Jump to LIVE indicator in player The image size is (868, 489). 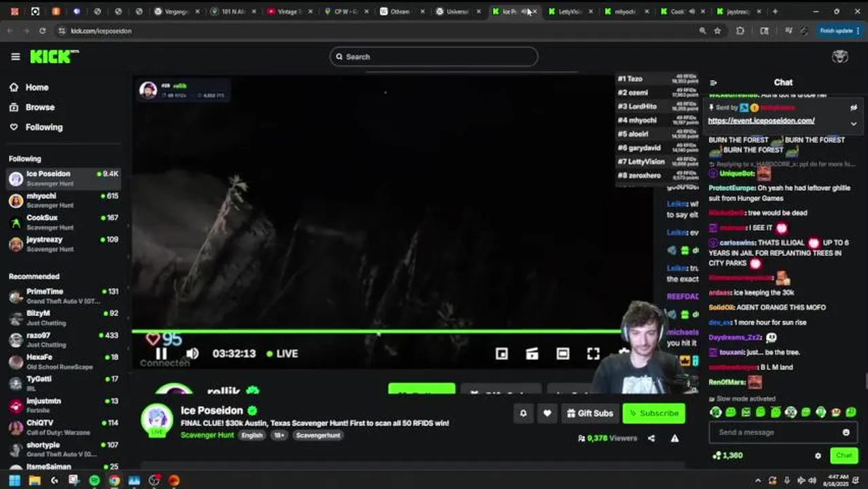coord(282,353)
